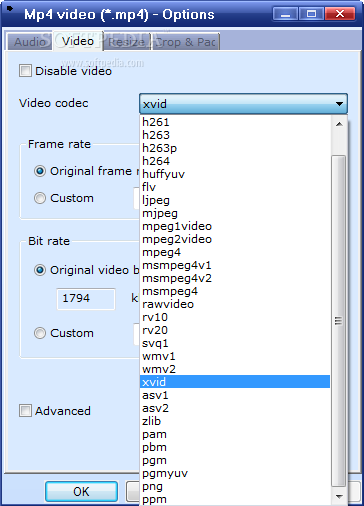Screen dimensions: 364x506
Task: Choose asv2 codec entry
Action: 235,408
